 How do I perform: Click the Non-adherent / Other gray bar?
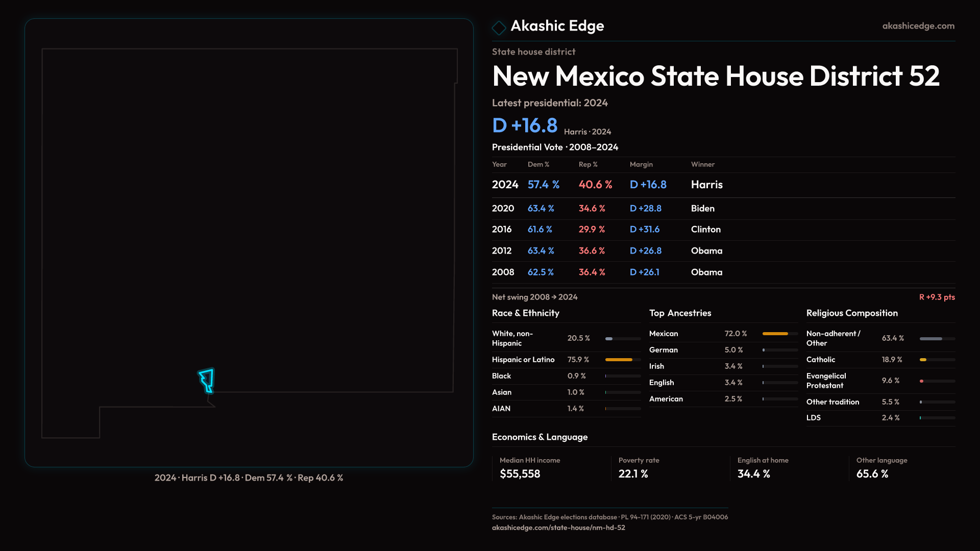[931, 339]
